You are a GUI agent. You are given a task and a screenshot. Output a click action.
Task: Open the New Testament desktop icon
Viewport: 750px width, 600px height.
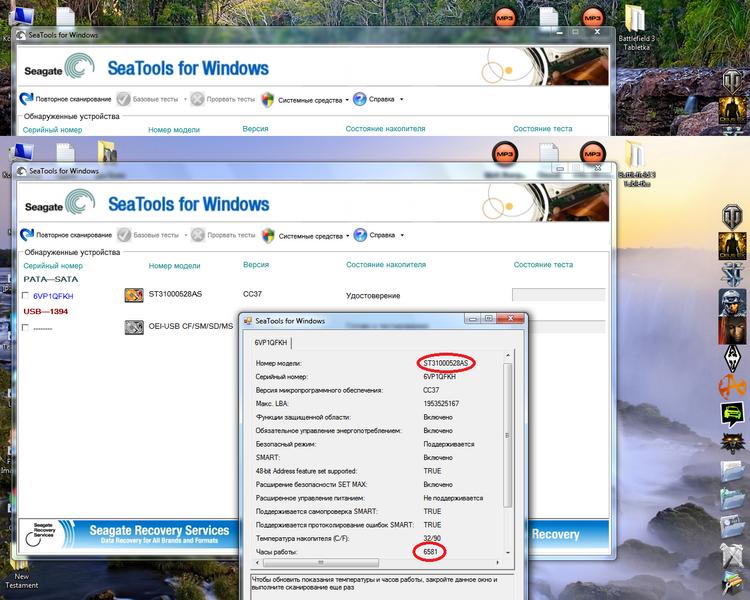[21, 572]
